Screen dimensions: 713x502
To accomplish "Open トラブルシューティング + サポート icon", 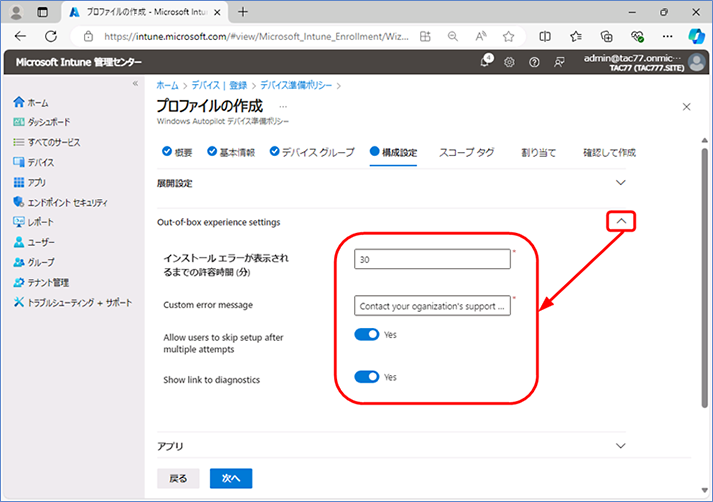I will (x=19, y=302).
